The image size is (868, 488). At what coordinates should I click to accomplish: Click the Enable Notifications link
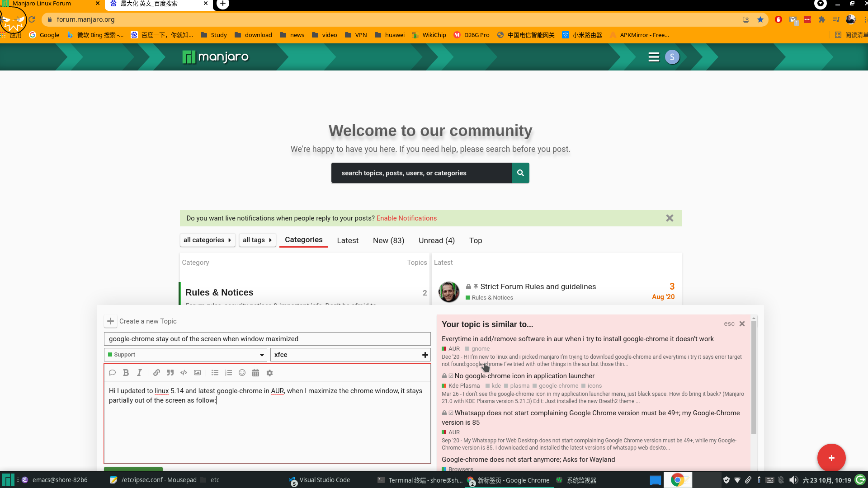point(406,218)
